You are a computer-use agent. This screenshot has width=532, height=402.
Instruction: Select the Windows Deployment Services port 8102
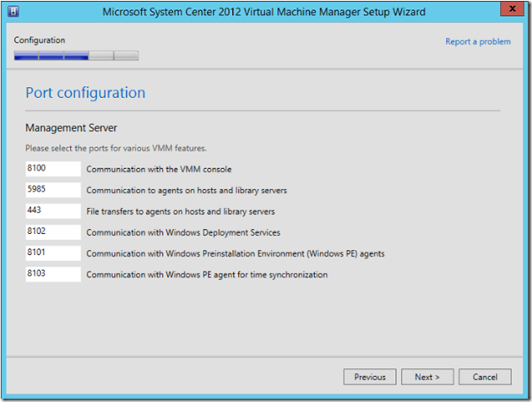tap(52, 231)
